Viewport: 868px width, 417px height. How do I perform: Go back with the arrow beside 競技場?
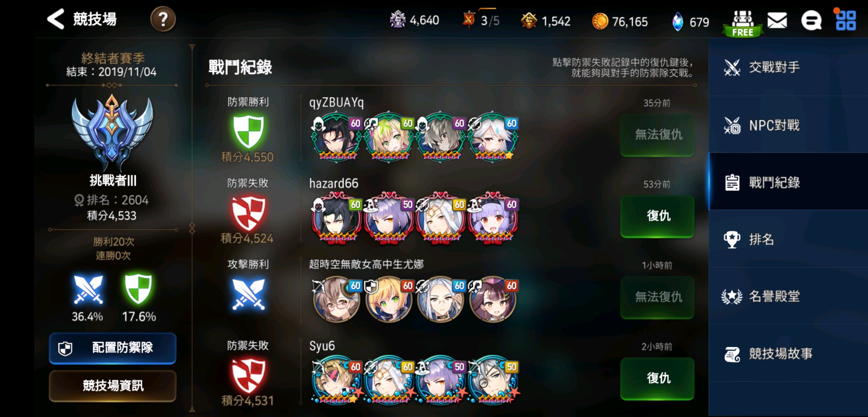tap(56, 19)
